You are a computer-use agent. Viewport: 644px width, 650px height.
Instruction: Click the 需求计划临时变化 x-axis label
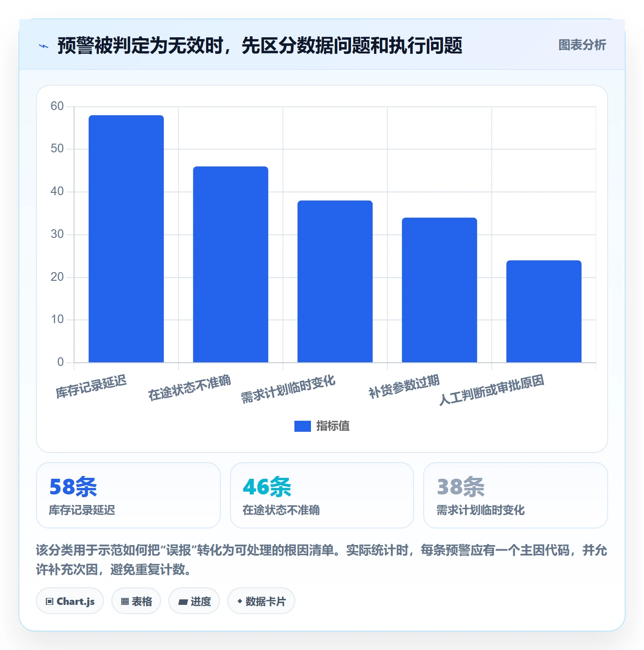click(288, 389)
